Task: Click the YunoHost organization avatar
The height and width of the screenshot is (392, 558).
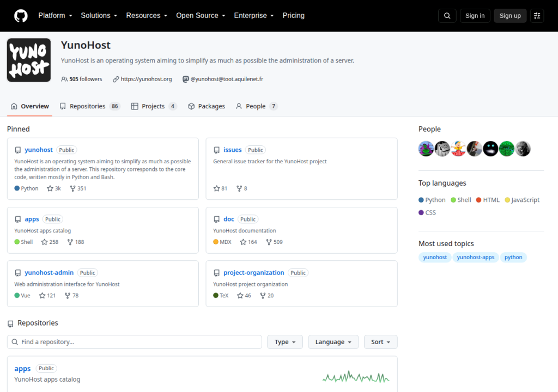Action: pos(29,60)
